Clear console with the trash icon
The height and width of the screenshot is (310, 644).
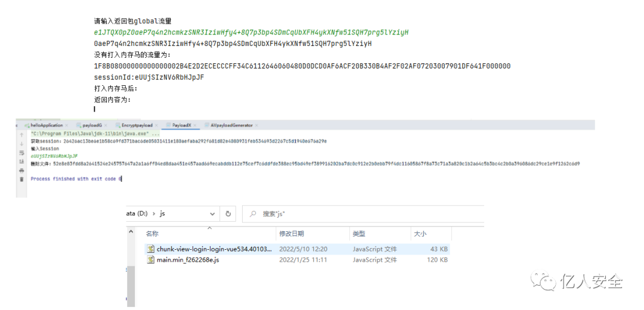tap(21, 179)
